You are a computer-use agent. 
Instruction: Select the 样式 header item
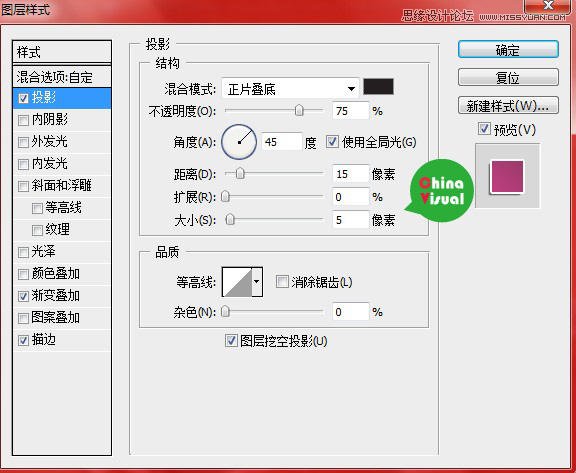point(62,52)
